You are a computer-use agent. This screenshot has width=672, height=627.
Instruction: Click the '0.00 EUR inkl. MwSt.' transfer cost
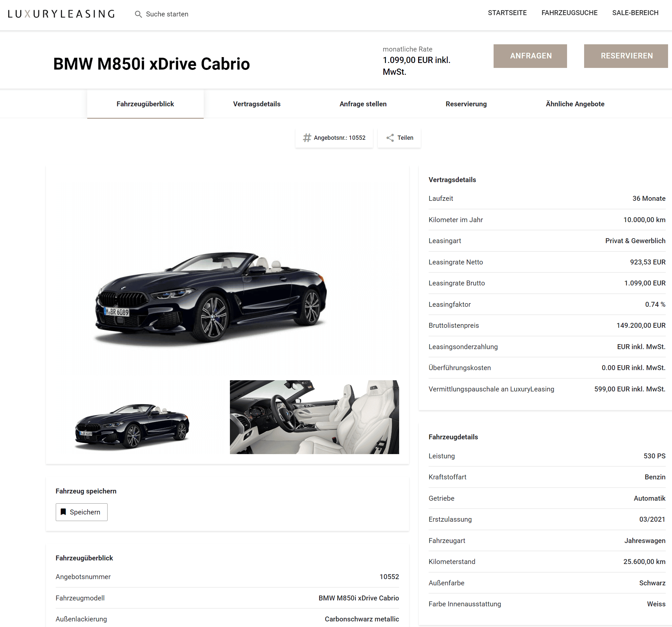(634, 367)
